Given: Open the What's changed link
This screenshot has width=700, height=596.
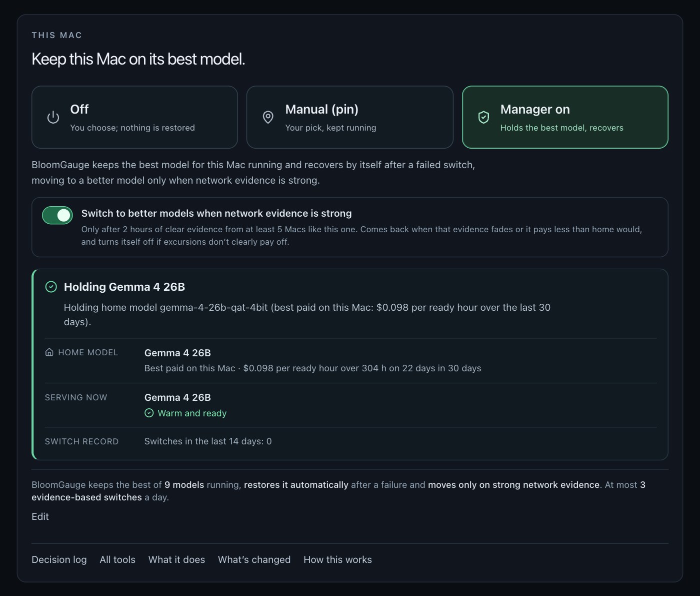Looking at the screenshot, I should pos(254,559).
